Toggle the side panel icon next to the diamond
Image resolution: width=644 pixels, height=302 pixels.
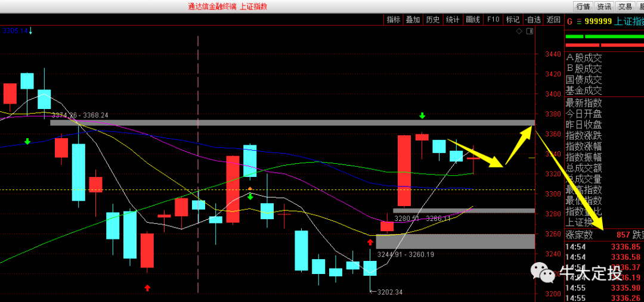click(x=530, y=31)
